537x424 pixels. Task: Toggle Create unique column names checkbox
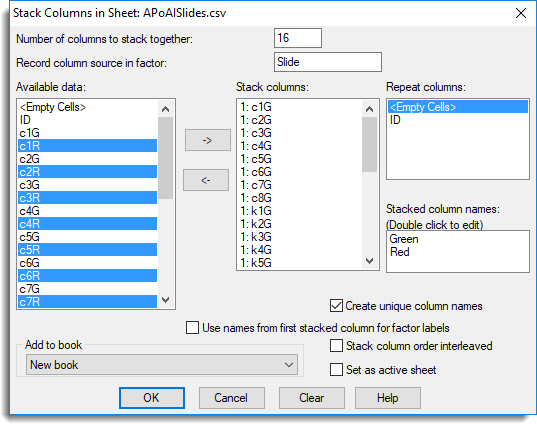tap(336, 306)
